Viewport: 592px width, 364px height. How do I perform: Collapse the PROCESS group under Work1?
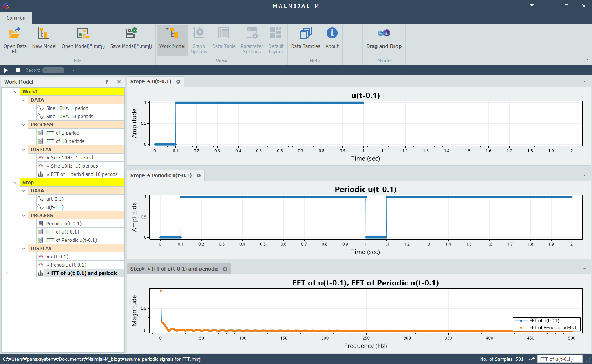tap(24, 125)
